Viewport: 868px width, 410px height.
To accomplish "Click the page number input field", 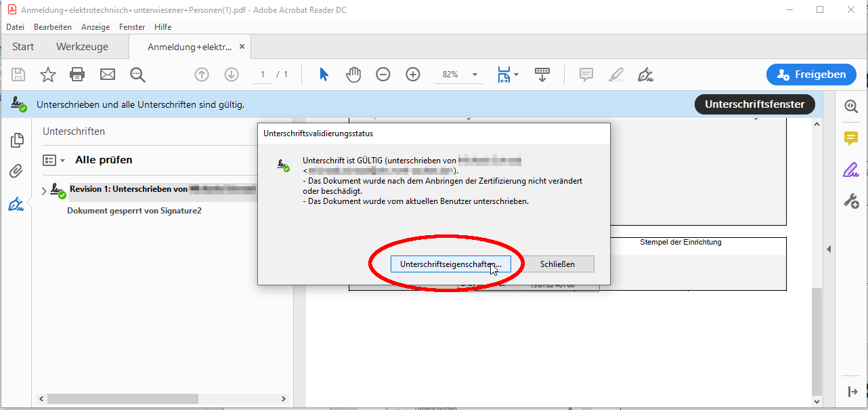I will pyautogui.click(x=262, y=75).
